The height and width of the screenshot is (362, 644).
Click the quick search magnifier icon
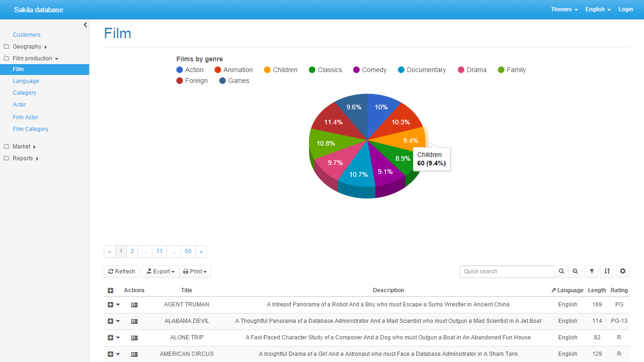[561, 271]
